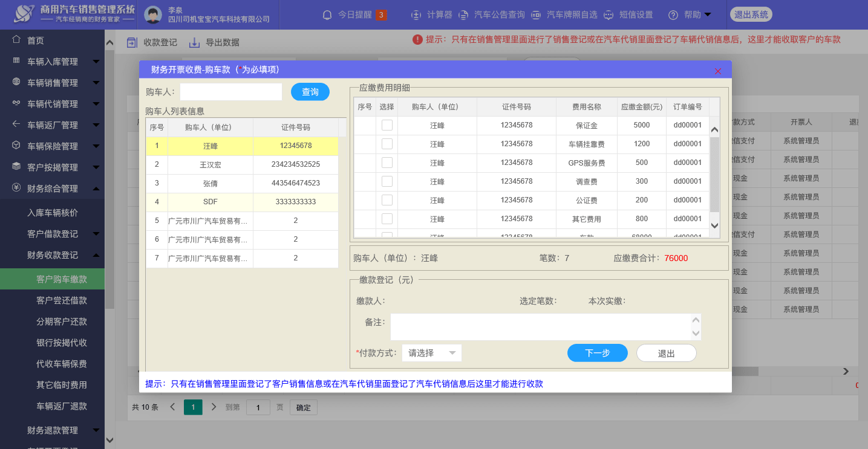
Task: Select buyer row 王汉宏
Action: point(242,164)
